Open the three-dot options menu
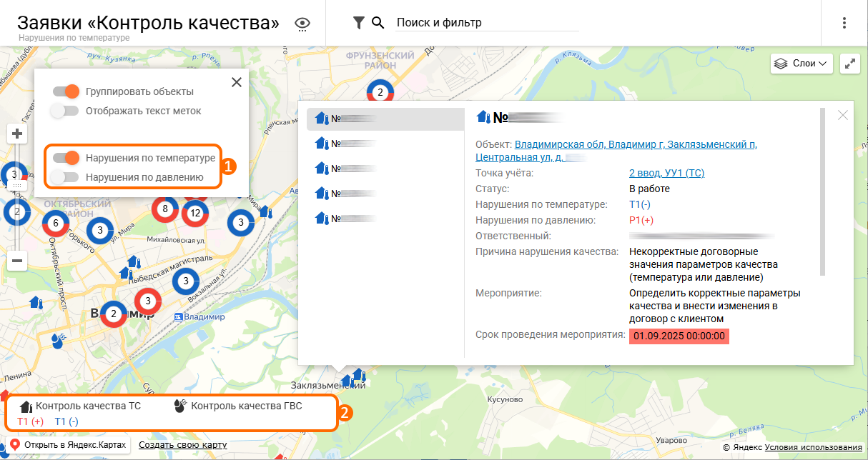This screenshot has height=460, width=868. [844, 23]
